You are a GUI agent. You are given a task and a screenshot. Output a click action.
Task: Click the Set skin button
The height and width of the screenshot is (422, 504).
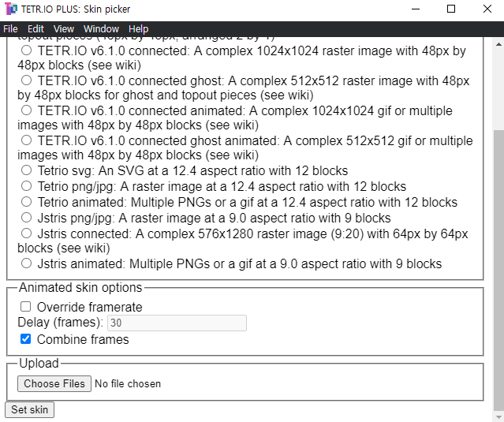coord(29,409)
